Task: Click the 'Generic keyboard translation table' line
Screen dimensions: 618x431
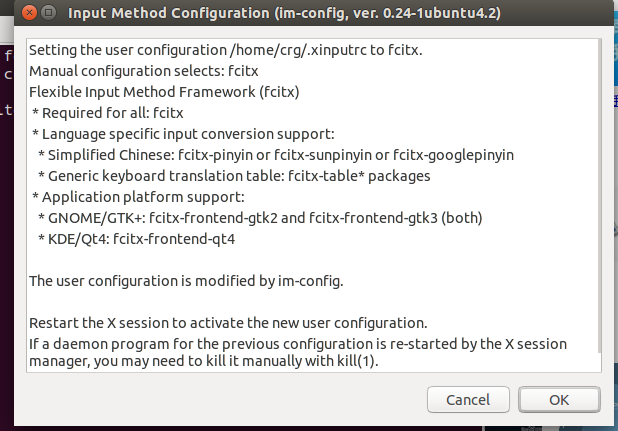Action: coord(234,176)
